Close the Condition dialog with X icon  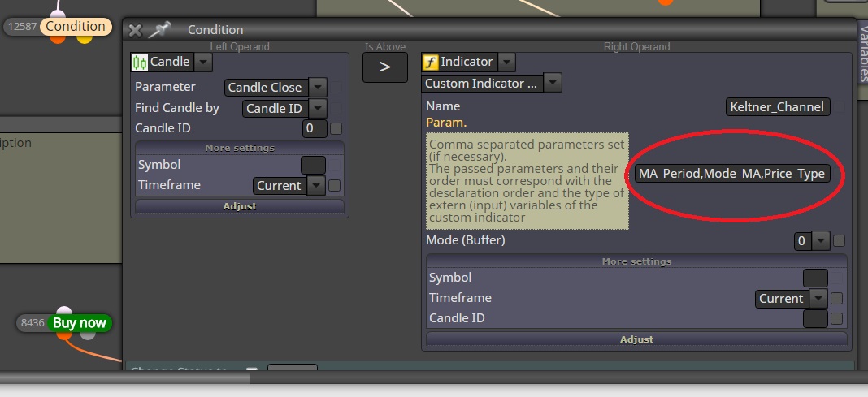[135, 30]
